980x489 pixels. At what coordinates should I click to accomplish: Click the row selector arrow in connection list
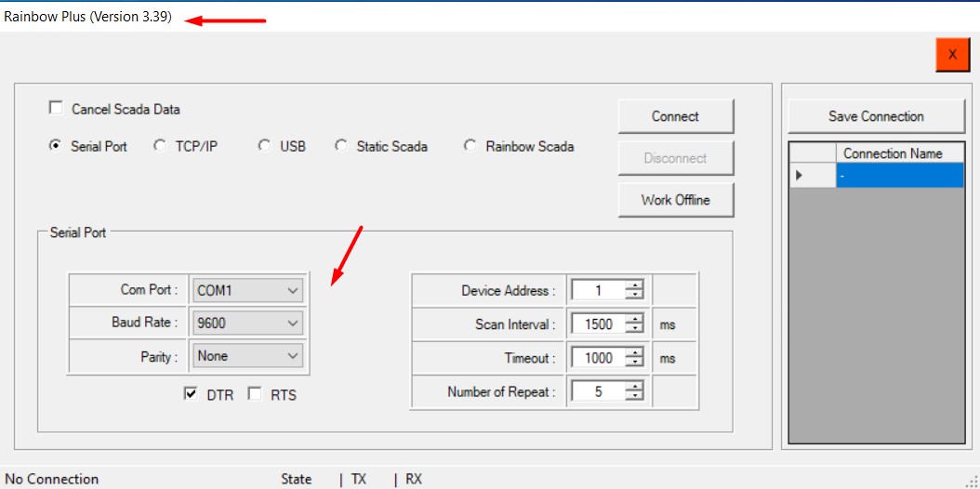point(813,176)
